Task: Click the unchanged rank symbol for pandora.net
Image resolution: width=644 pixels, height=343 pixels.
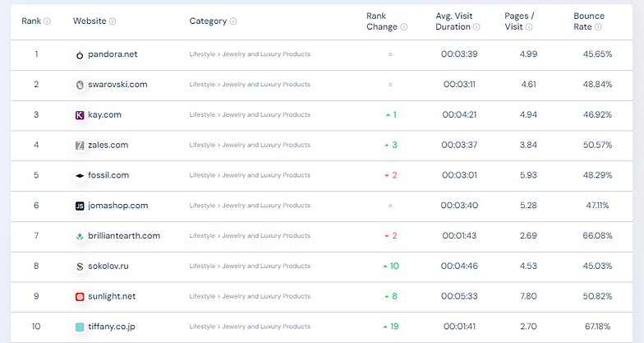Action: click(x=390, y=54)
